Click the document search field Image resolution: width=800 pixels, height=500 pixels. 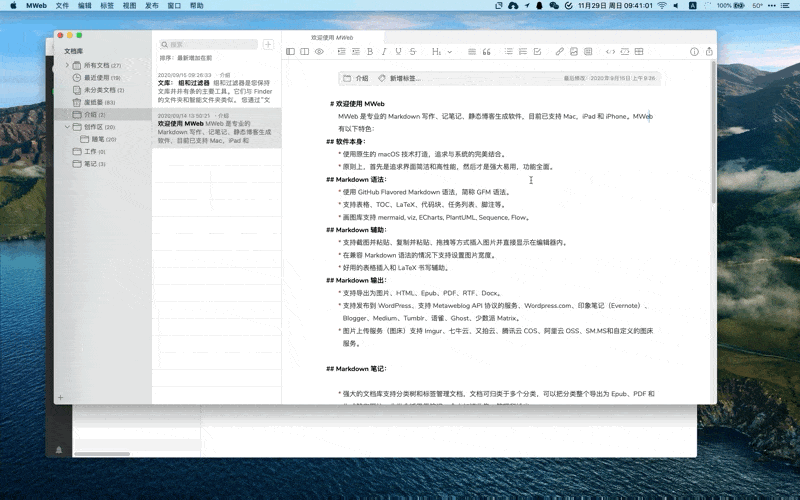[x=208, y=44]
